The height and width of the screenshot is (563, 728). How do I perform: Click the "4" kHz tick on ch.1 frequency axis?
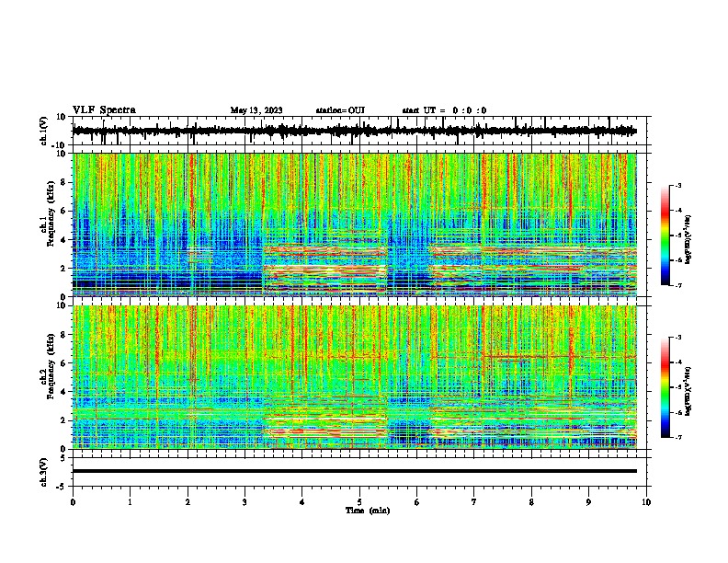(x=64, y=240)
